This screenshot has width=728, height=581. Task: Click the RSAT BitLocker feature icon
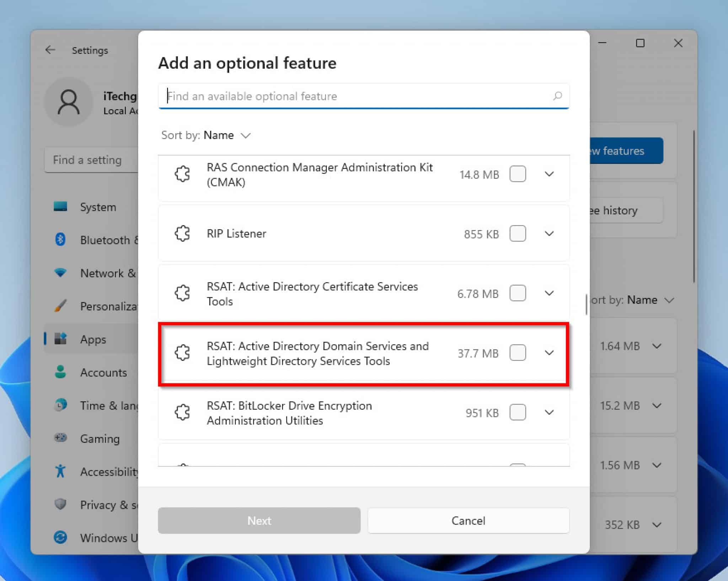pos(182,412)
